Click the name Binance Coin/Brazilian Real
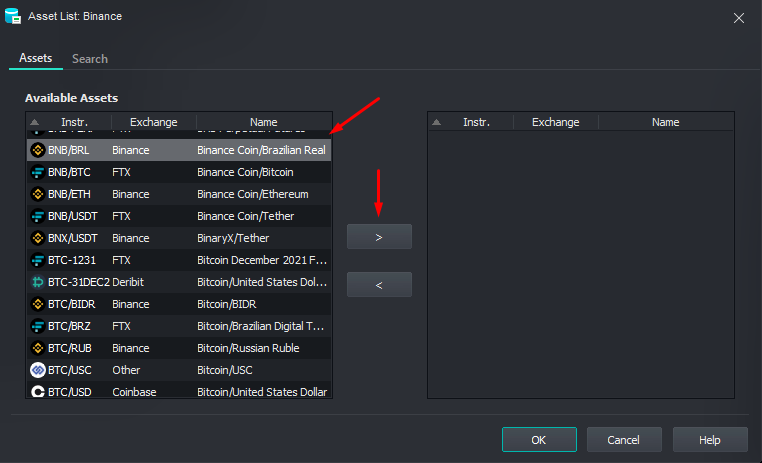The image size is (762, 463). (x=261, y=150)
